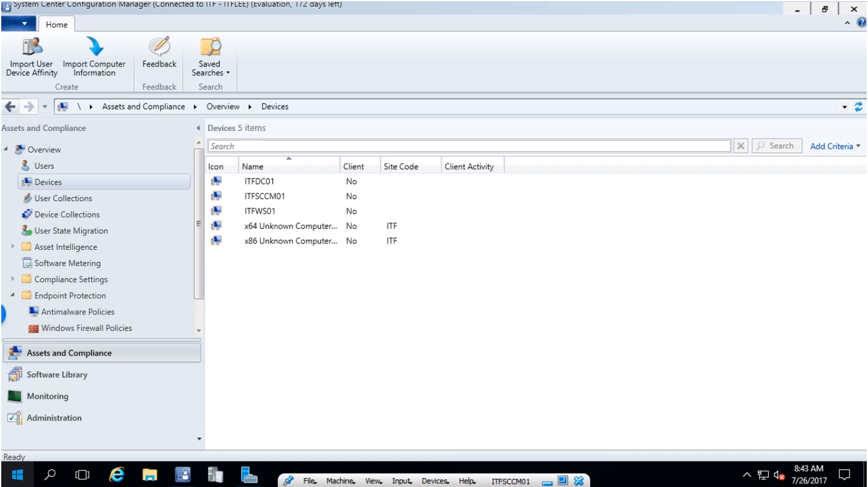Screen dimensions: 868x487
Task: Open Internet Explorer from the taskbar
Action: tap(116, 476)
